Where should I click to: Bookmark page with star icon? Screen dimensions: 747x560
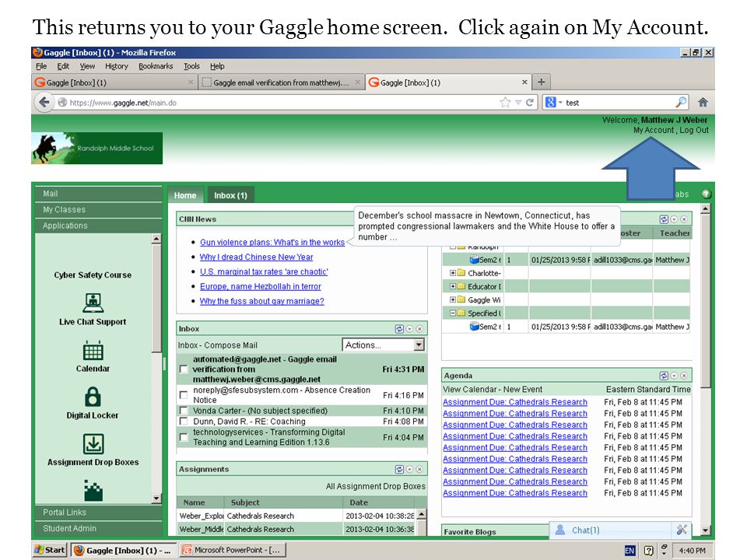point(505,103)
